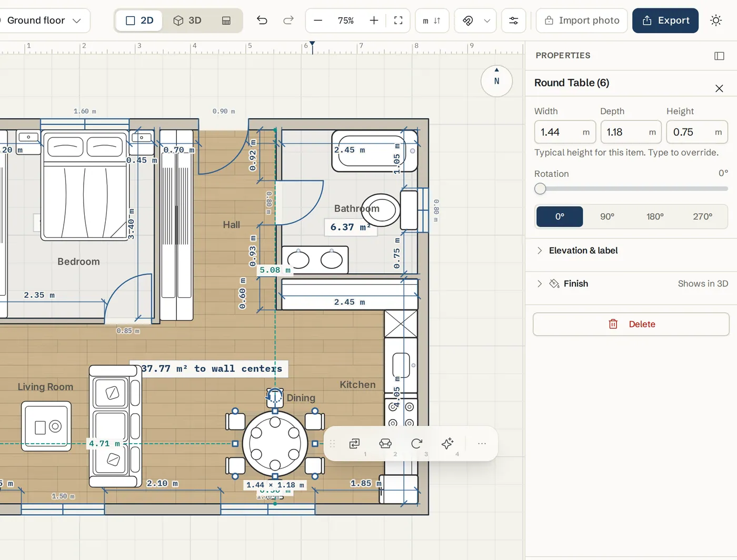Edit the Height field 0.75
This screenshot has height=560, width=737.
[x=697, y=132]
